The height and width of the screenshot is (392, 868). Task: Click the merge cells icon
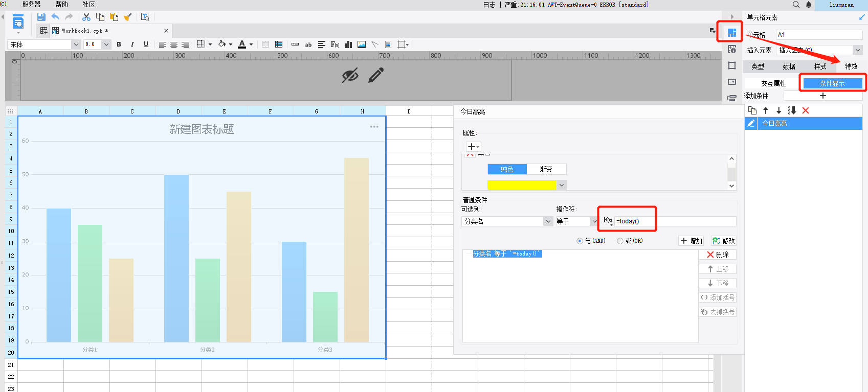tap(265, 44)
